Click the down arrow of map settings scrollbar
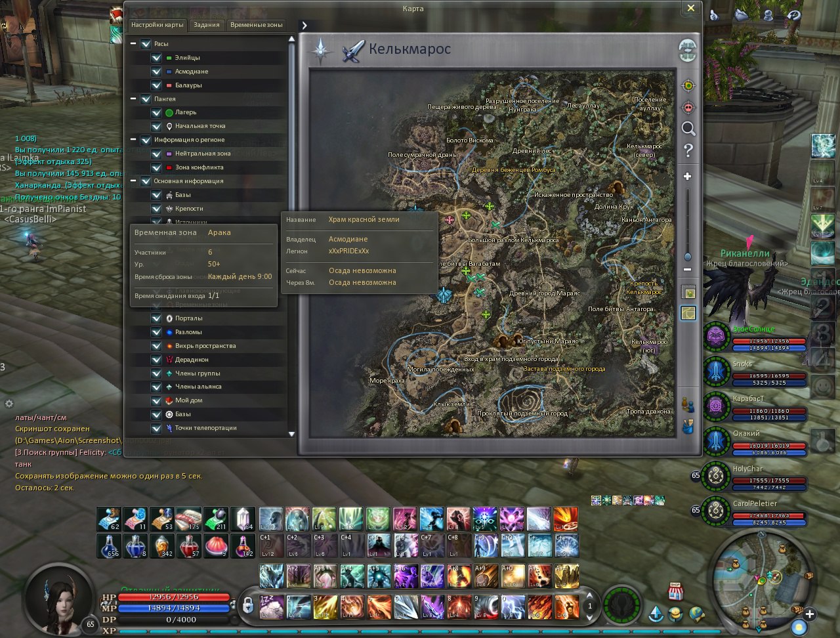This screenshot has height=638, width=840. (292, 434)
